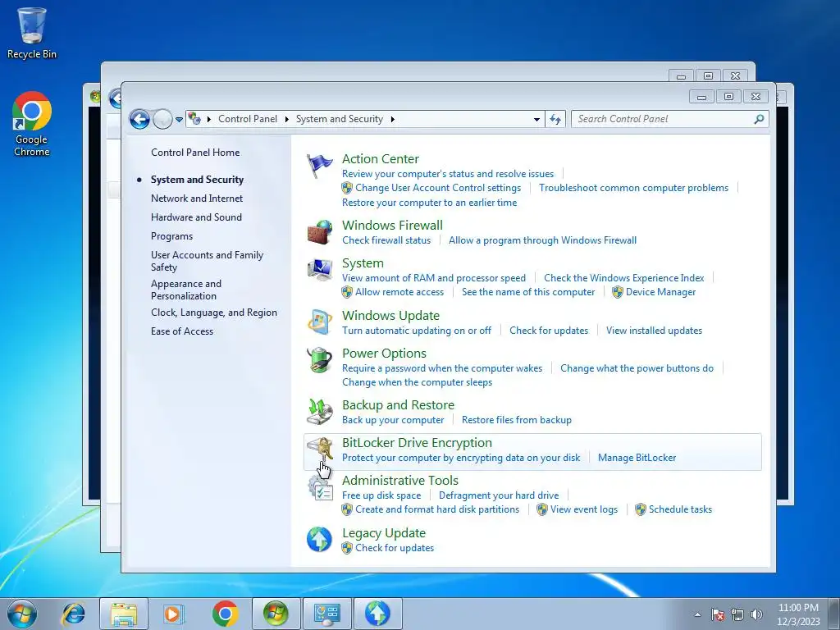Screen dimensions: 840x630
Task: Open the System computer monitor icon
Action: pos(320,269)
